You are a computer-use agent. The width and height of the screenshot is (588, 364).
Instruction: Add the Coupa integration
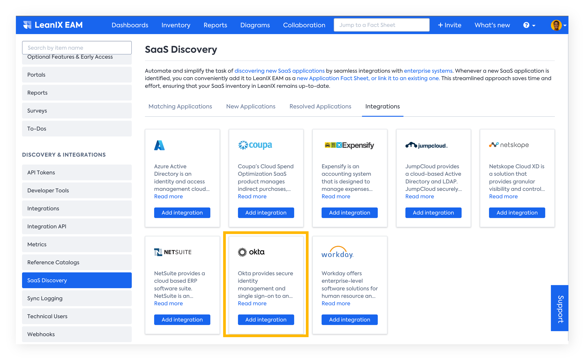point(266,213)
